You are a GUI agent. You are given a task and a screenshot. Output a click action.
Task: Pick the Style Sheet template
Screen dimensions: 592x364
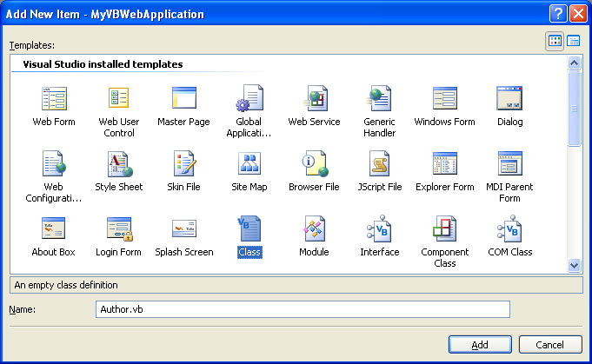[x=118, y=163]
